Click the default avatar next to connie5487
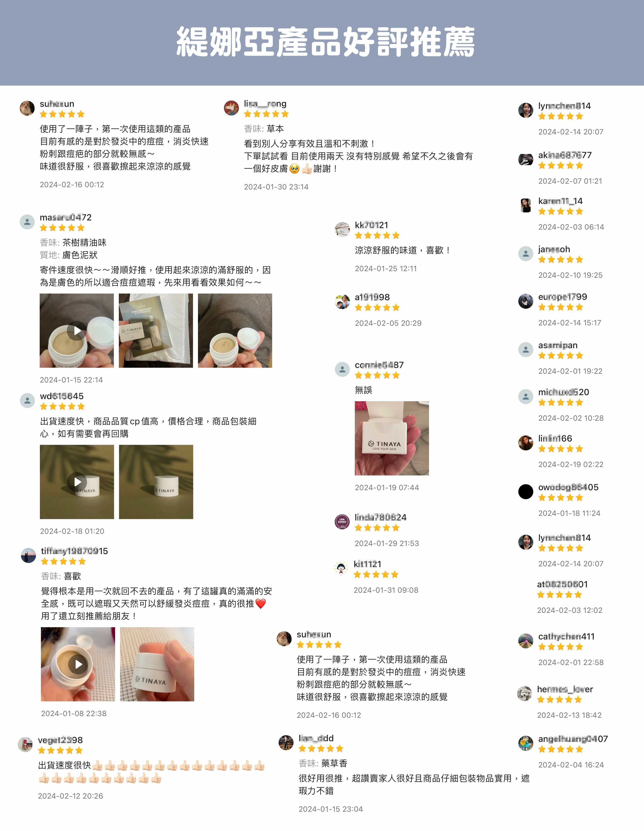The height and width of the screenshot is (831, 644). pyautogui.click(x=342, y=369)
